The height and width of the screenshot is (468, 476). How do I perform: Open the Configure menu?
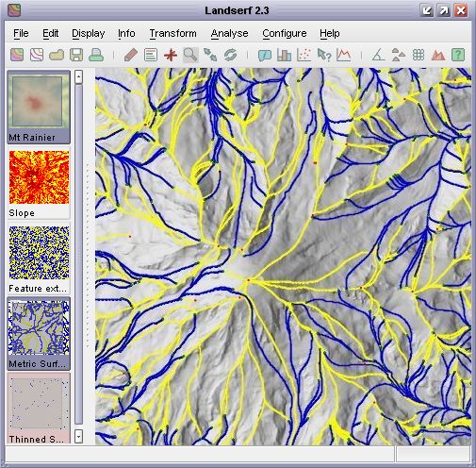285,33
